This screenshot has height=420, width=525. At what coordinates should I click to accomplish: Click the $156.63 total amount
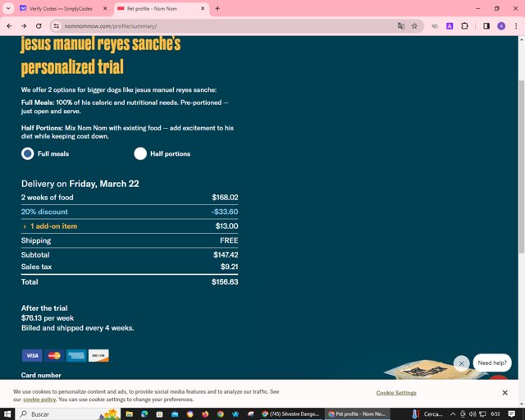(225, 281)
